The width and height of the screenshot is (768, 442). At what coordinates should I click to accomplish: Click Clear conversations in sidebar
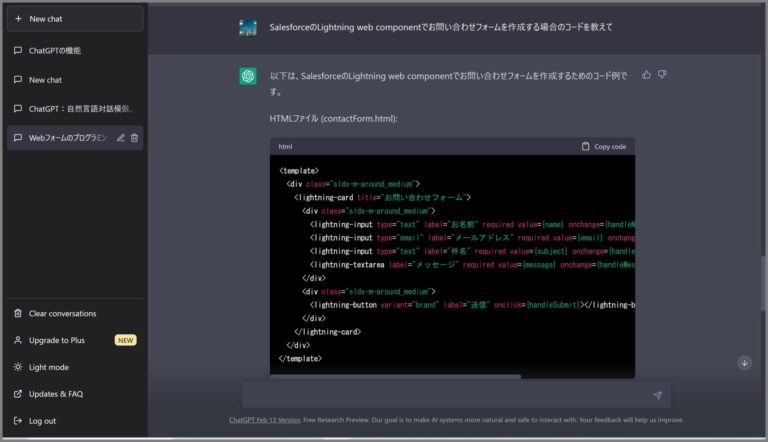pyautogui.click(x=62, y=314)
